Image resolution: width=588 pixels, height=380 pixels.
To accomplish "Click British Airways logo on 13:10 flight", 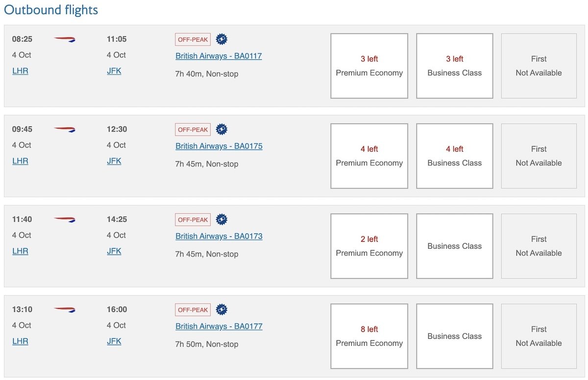I will tap(65, 309).
